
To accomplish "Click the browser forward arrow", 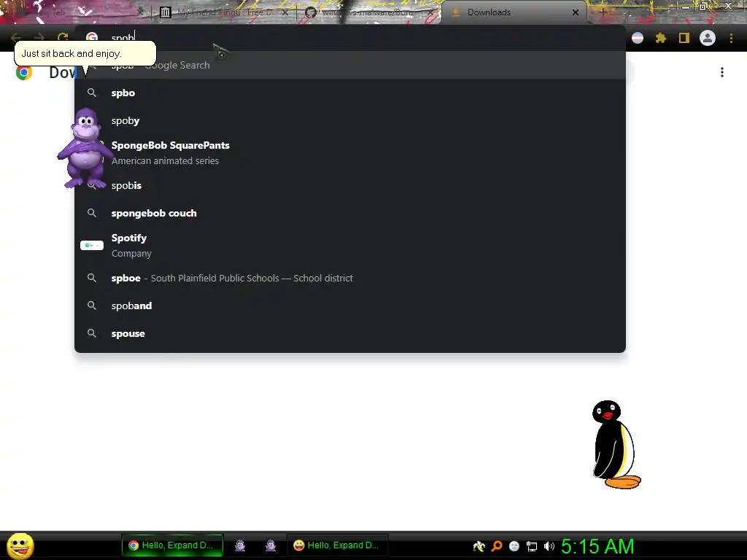I will point(39,38).
